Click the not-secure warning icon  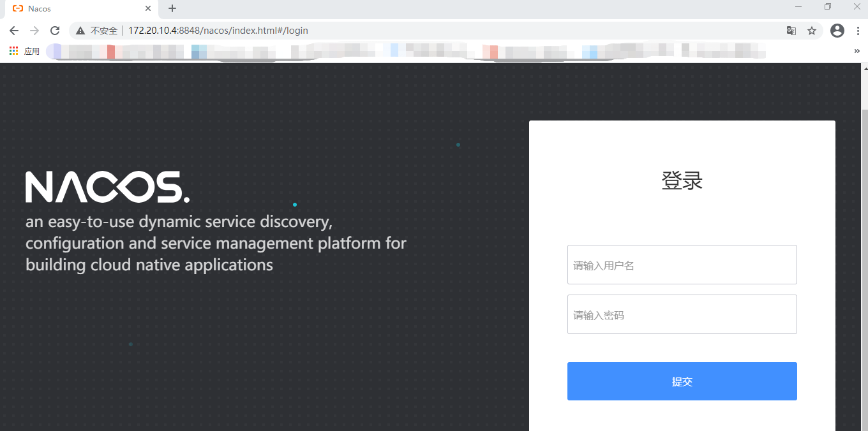point(80,31)
